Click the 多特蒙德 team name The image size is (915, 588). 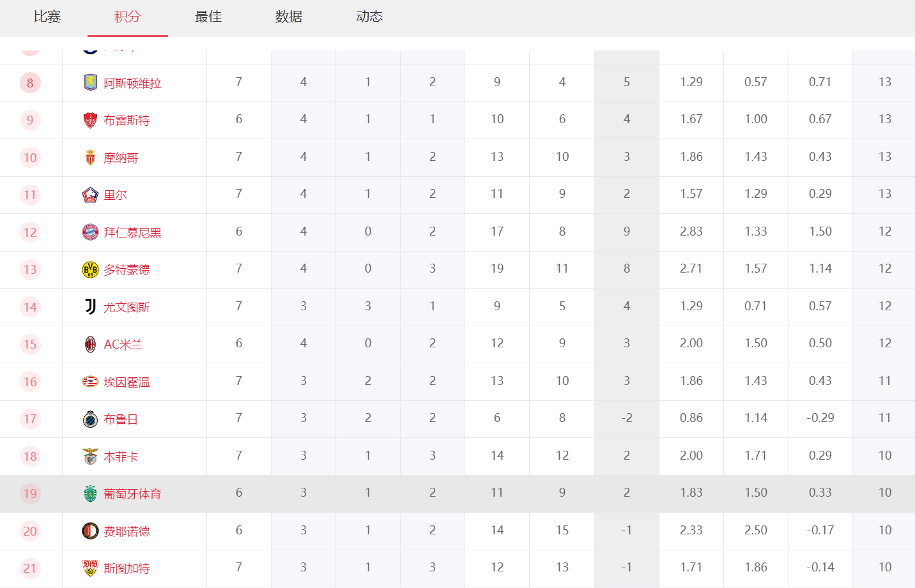click(x=127, y=270)
